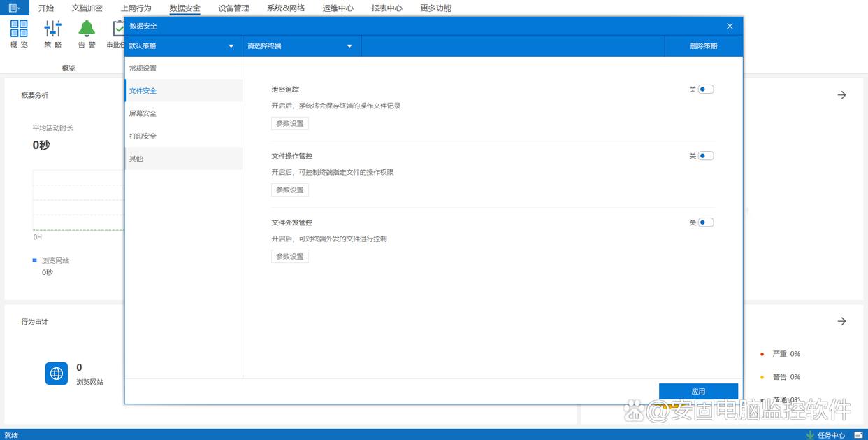Open the 请选择终端 terminal dropdown
Viewport: 868px width, 440px height.
click(x=301, y=46)
